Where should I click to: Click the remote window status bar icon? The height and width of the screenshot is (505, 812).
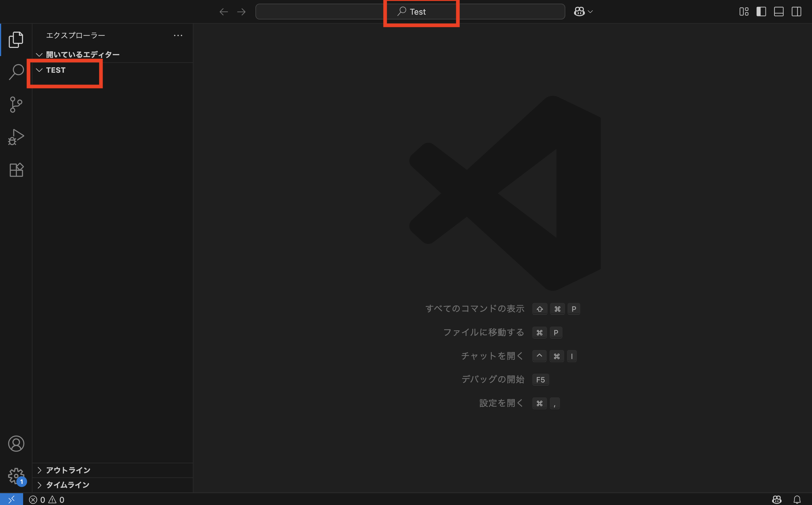pyautogui.click(x=11, y=500)
